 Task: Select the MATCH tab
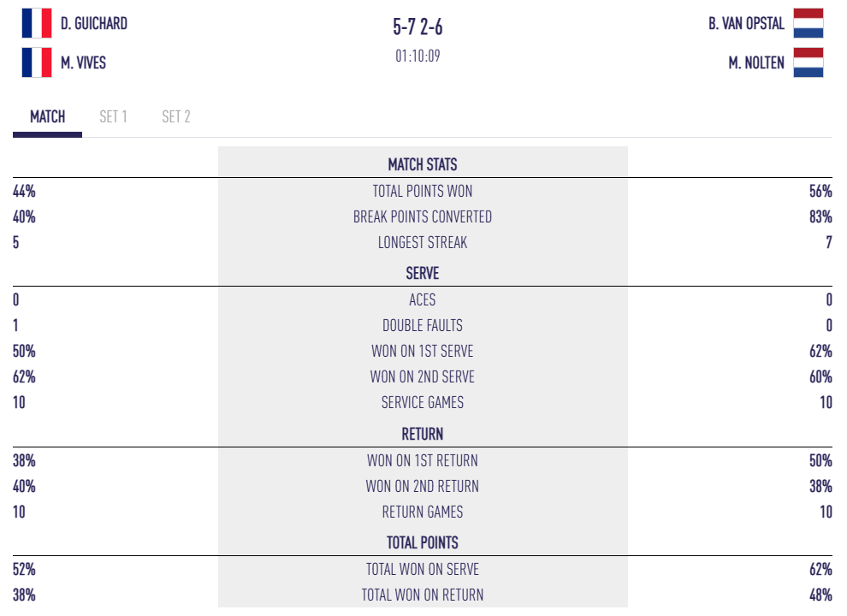(48, 117)
